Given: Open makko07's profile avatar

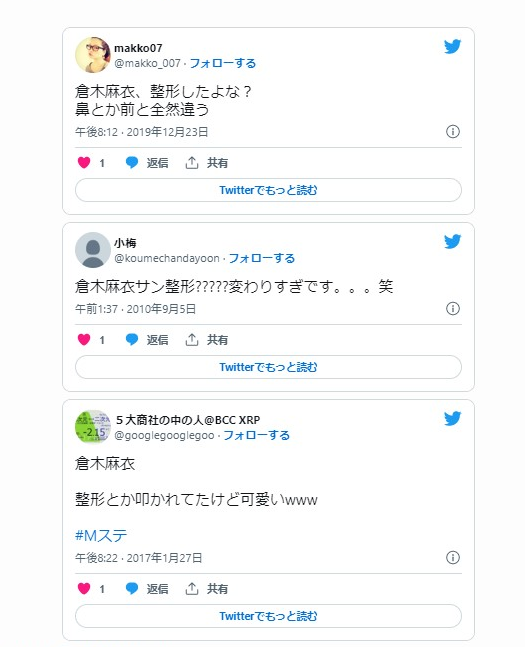Looking at the screenshot, I should point(93,55).
